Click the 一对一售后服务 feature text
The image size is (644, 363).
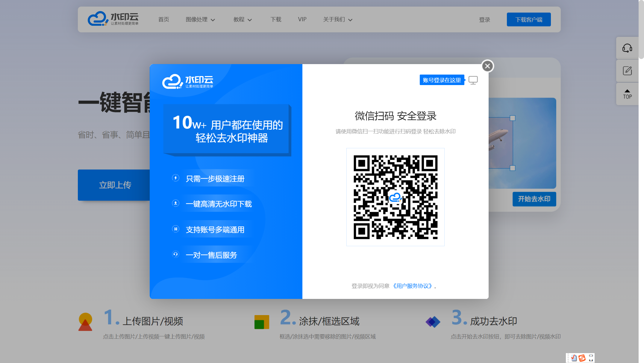211,255
